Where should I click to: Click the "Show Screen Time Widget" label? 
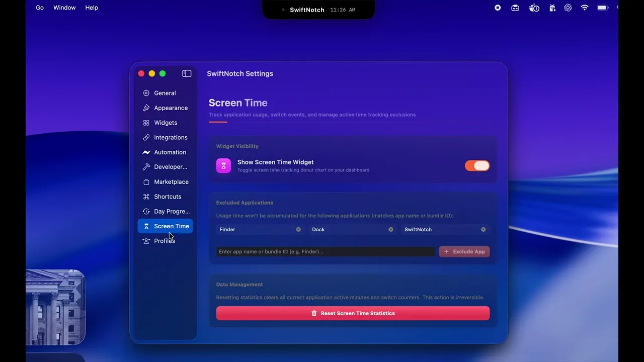(x=276, y=162)
